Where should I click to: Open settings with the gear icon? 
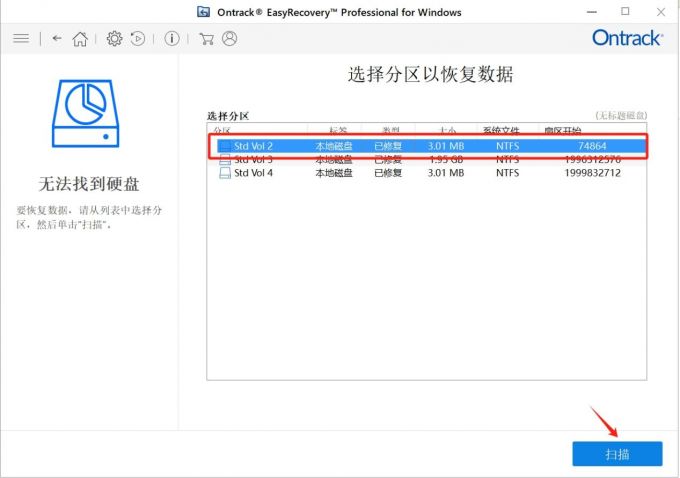114,39
